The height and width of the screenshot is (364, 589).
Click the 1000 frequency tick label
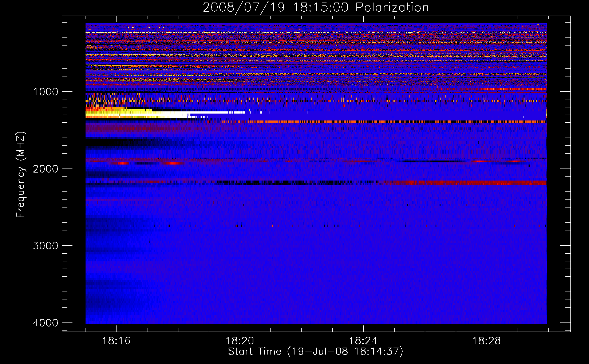pyautogui.click(x=46, y=91)
